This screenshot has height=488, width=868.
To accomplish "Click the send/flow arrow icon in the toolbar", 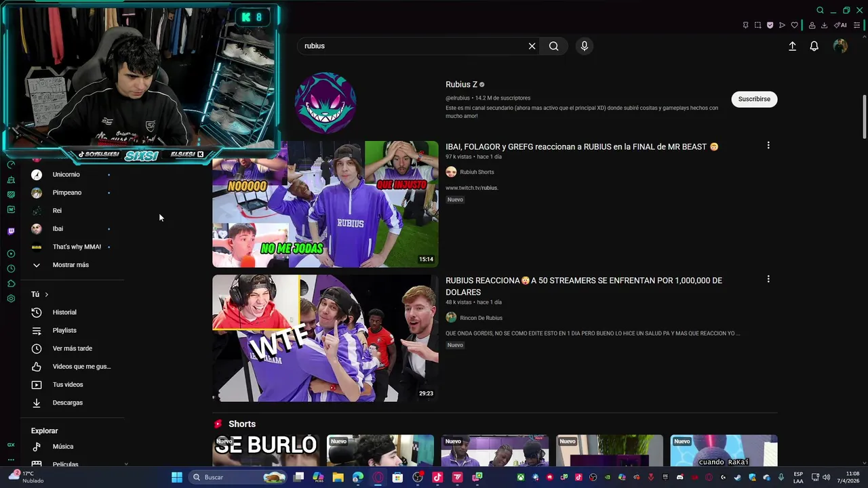I will coord(782,25).
